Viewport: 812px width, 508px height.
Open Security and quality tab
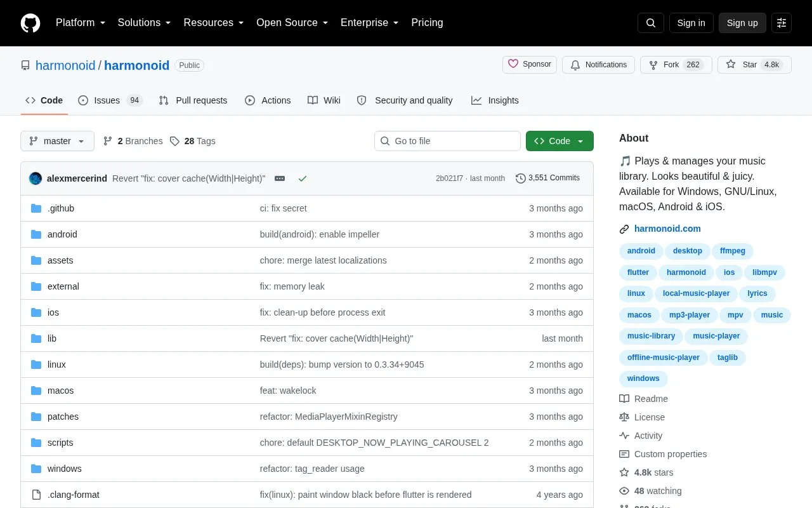(x=405, y=100)
